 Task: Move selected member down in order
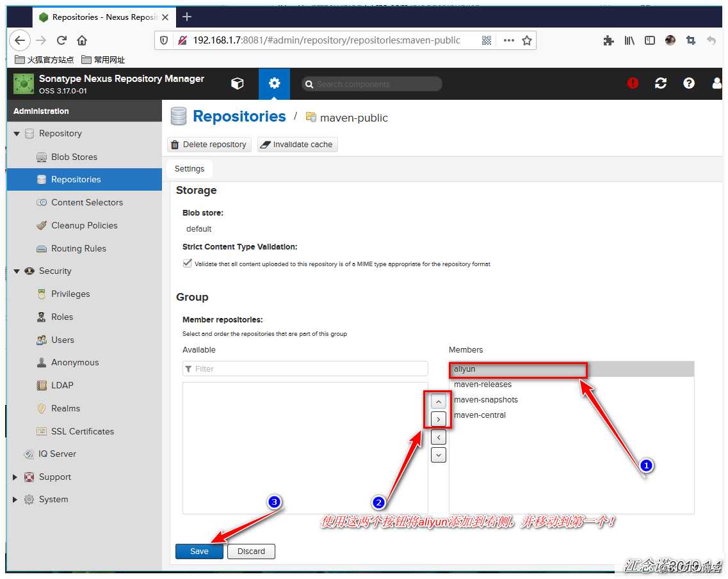[x=439, y=455]
